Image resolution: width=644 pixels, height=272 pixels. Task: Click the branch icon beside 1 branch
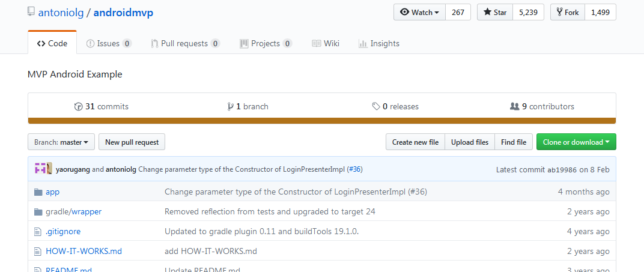tap(231, 107)
